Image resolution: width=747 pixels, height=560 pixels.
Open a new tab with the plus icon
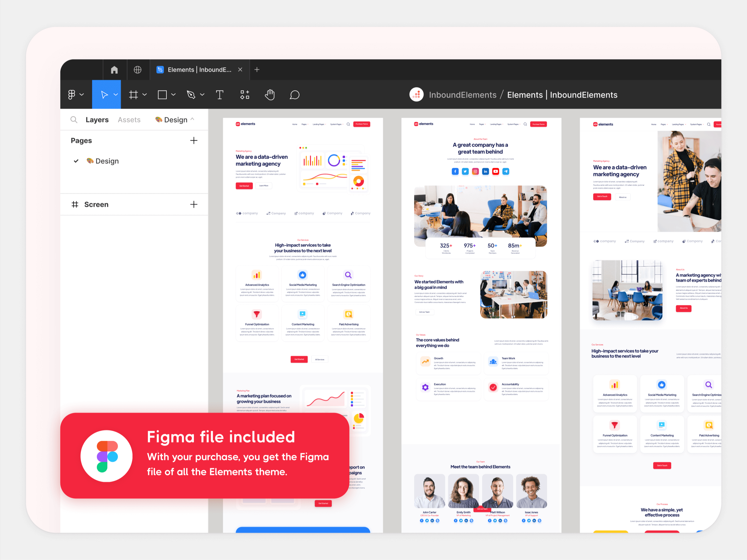(x=257, y=70)
